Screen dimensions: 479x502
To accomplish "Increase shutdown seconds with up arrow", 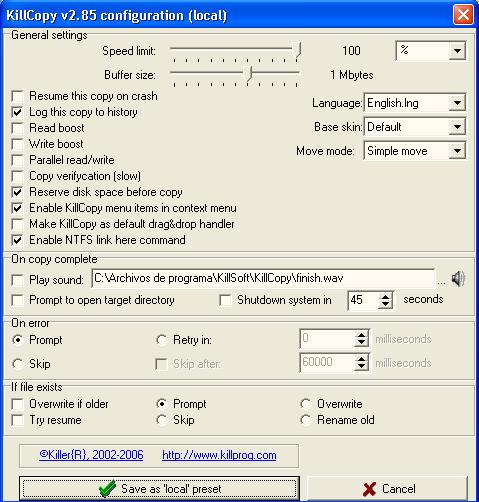I will pos(385,296).
